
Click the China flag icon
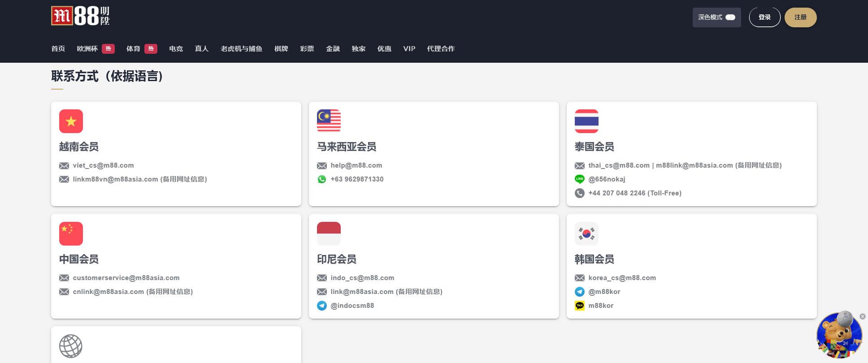tap(71, 233)
